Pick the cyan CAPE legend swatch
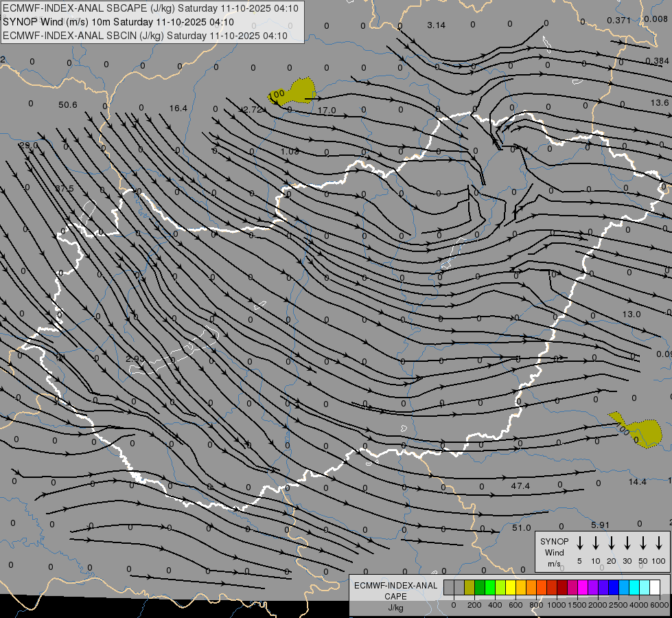672x618 pixels. pos(634,587)
